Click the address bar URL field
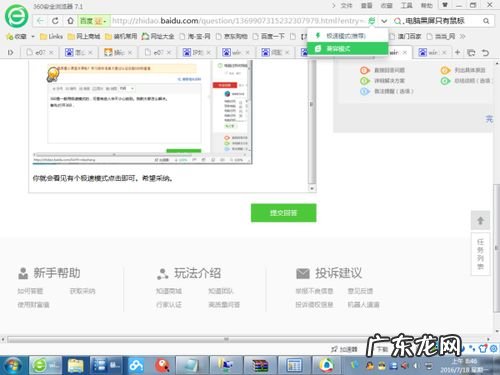Viewport: 500px width, 375px height. pyautogui.click(x=238, y=21)
